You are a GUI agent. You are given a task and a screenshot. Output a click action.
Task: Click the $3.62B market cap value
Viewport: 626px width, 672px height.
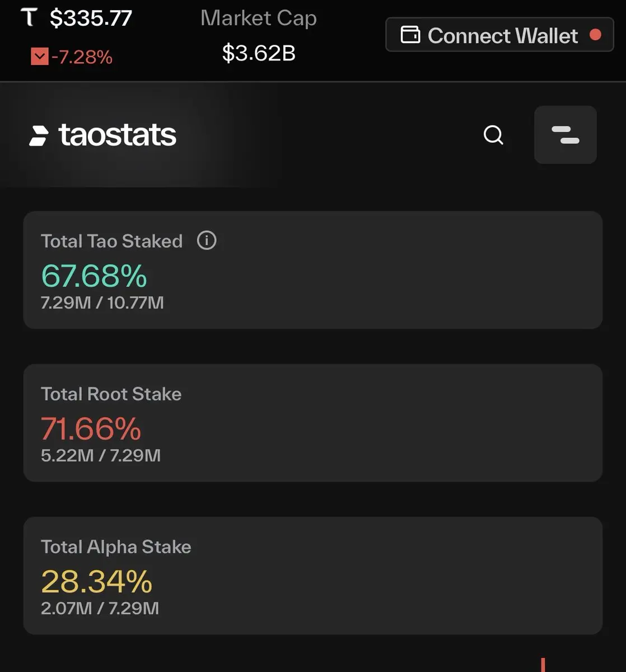pyautogui.click(x=259, y=53)
